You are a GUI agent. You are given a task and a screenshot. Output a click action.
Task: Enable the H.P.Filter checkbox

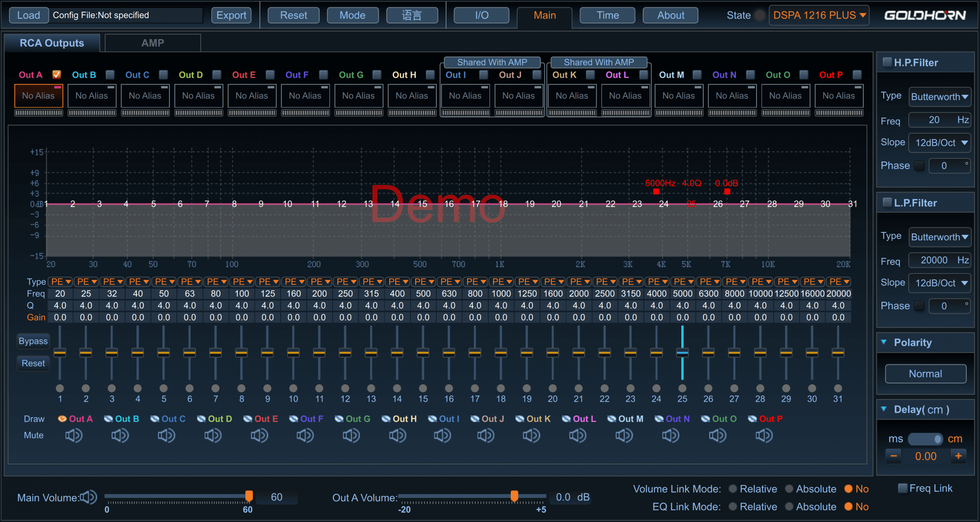[887, 62]
